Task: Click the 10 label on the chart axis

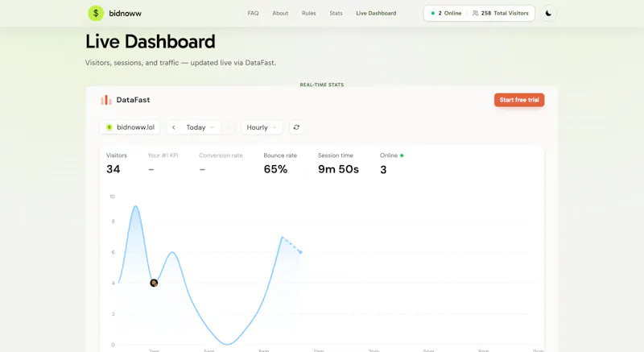Action: (112, 197)
